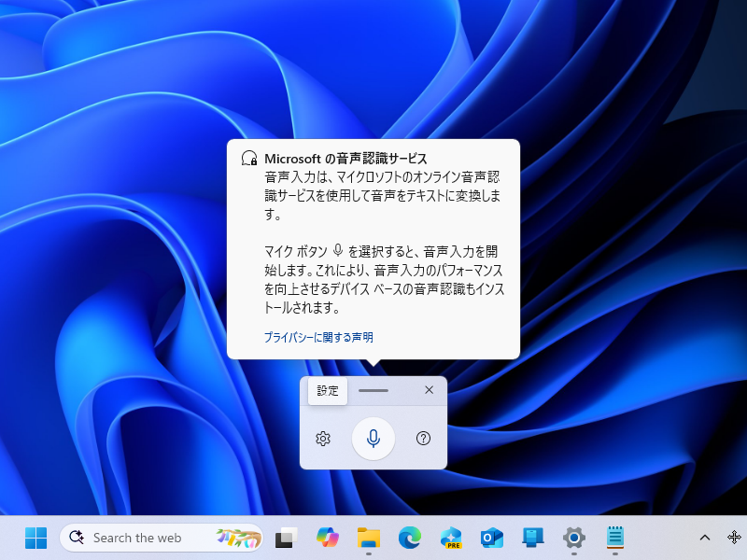747x560 pixels.
Task: Open voice typing help via question mark icon
Action: (x=423, y=439)
